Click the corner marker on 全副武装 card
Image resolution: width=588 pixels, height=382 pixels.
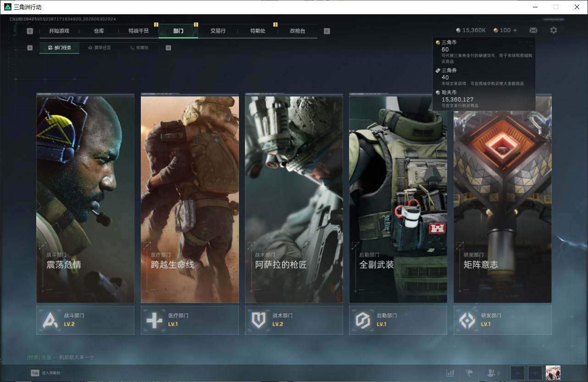point(355,246)
